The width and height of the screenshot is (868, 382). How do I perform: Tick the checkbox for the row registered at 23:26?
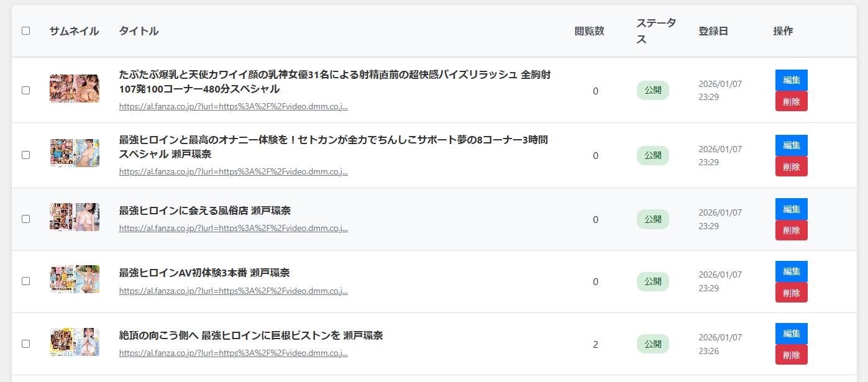[25, 344]
